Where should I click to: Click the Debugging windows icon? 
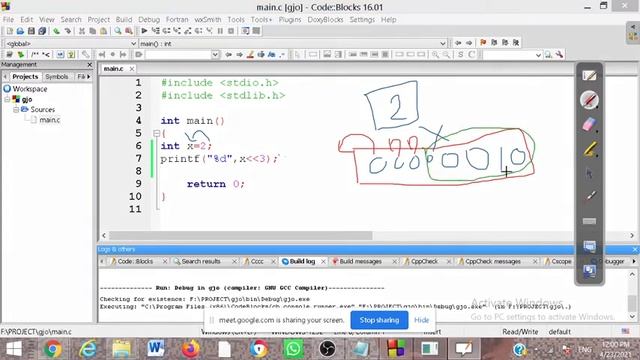[245, 31]
